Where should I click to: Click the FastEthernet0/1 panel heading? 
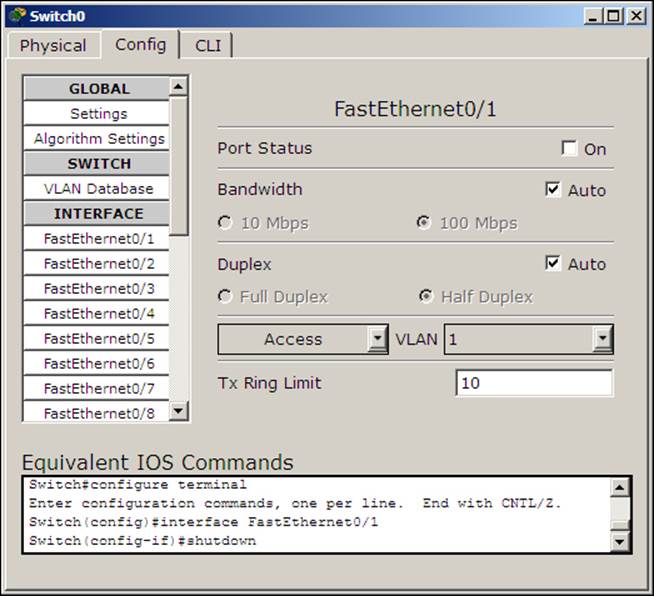(x=415, y=109)
